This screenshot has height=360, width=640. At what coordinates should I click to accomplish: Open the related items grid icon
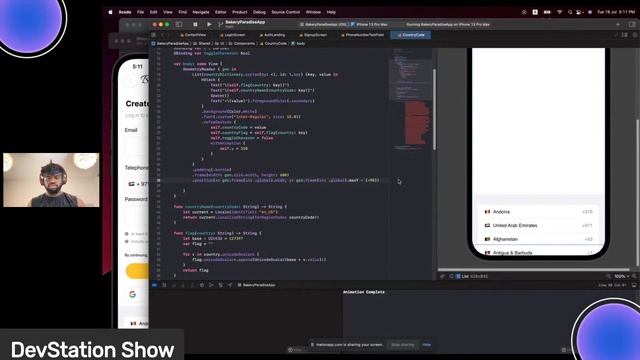click(153, 35)
